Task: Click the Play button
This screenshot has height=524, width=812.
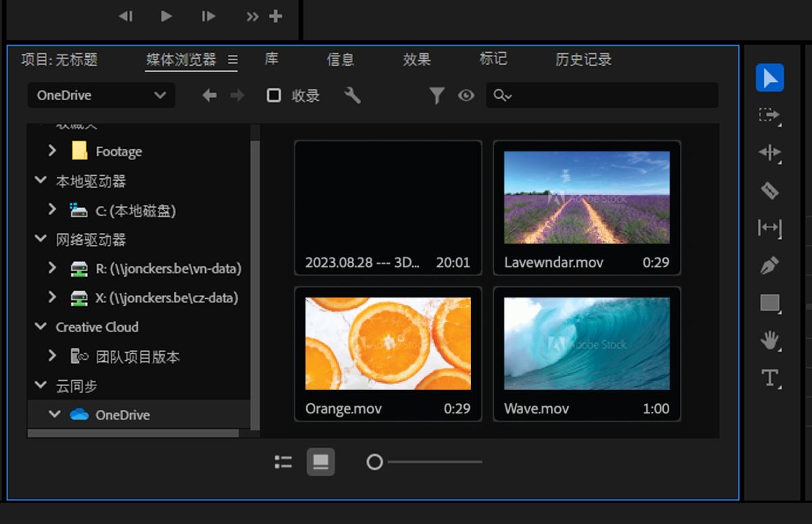Action: [166, 16]
